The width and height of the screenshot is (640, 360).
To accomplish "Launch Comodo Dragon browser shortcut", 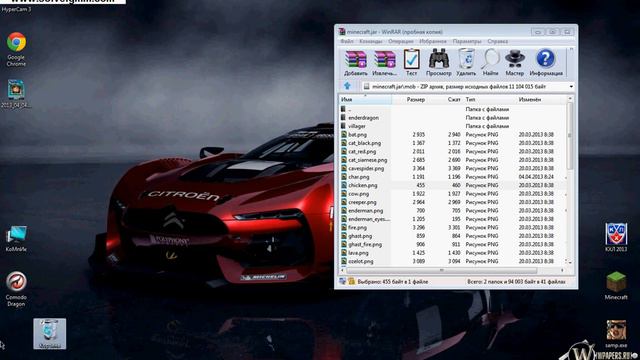I will [16, 289].
